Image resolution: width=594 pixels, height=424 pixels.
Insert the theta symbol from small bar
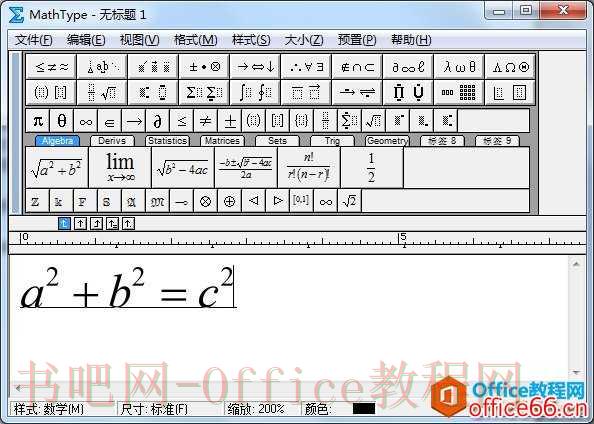click(62, 121)
